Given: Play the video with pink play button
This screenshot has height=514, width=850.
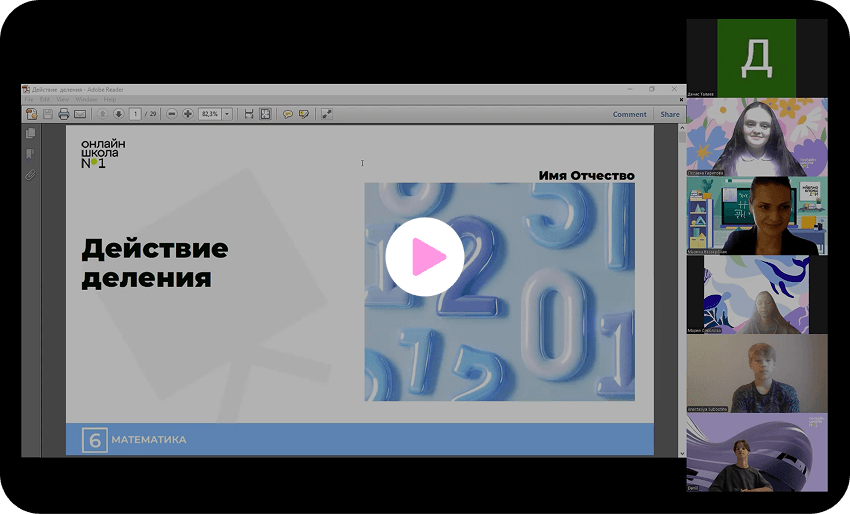Looking at the screenshot, I should click(424, 256).
